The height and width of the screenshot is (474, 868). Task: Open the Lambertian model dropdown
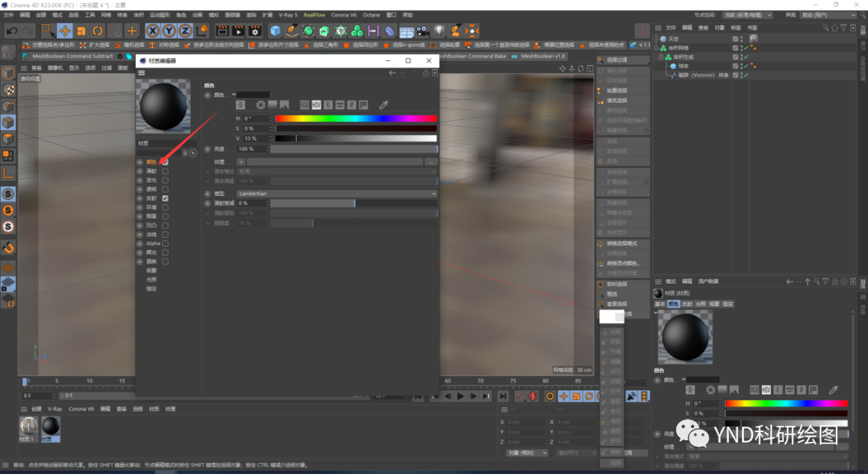[x=337, y=194]
